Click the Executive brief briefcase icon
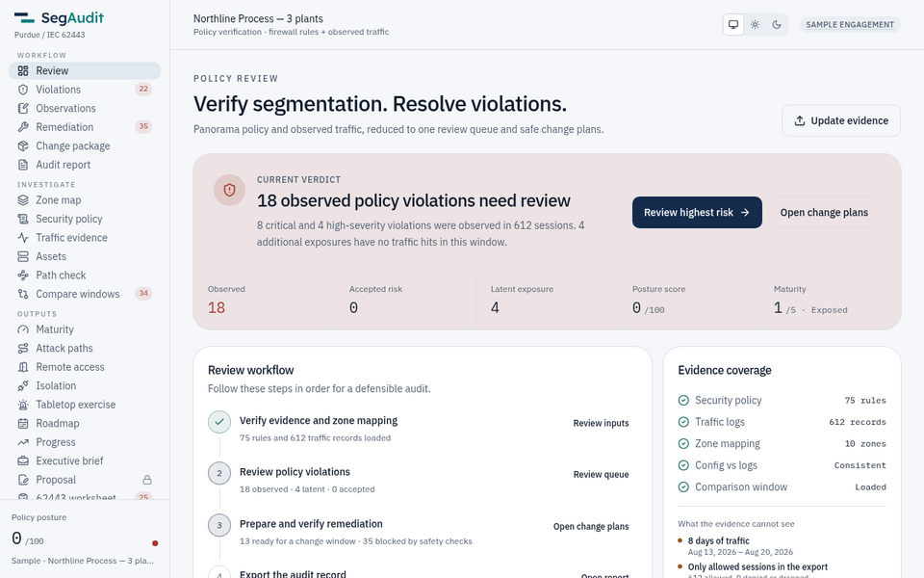The height and width of the screenshot is (578, 924). coord(23,461)
